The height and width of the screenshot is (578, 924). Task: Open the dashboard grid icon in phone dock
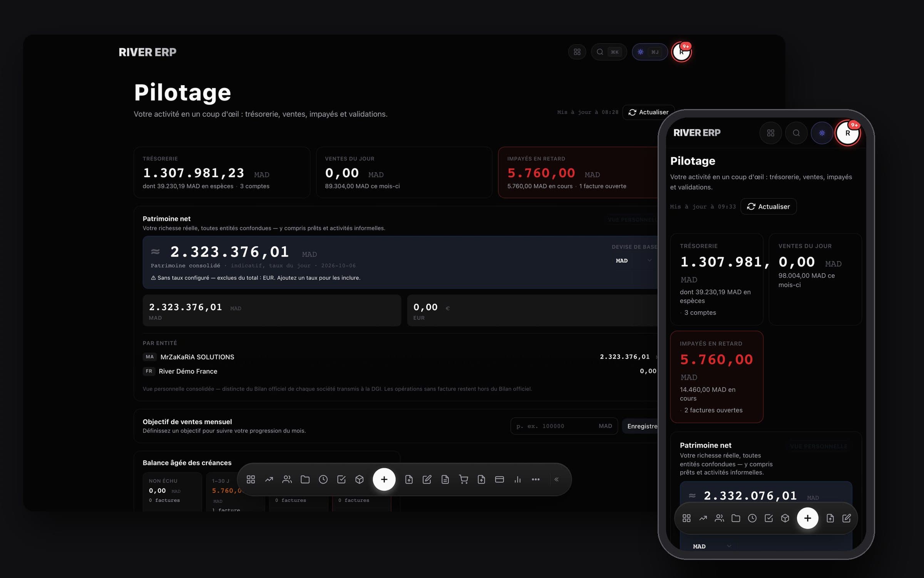click(686, 518)
